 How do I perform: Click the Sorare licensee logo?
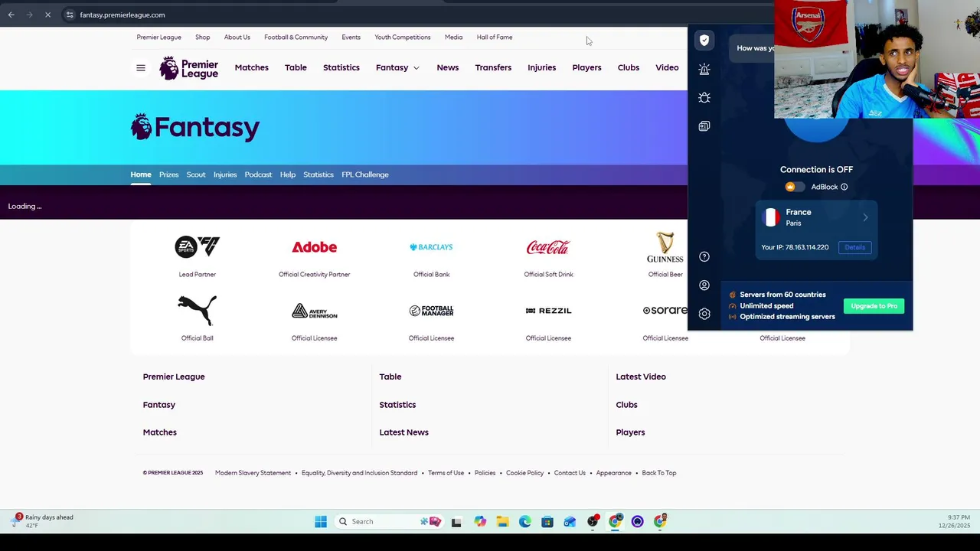pos(665,311)
